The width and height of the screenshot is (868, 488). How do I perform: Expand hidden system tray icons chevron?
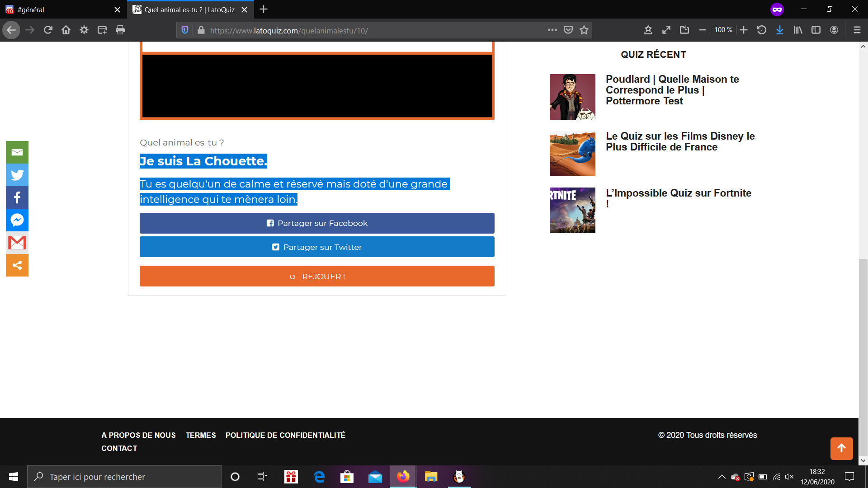click(x=722, y=477)
